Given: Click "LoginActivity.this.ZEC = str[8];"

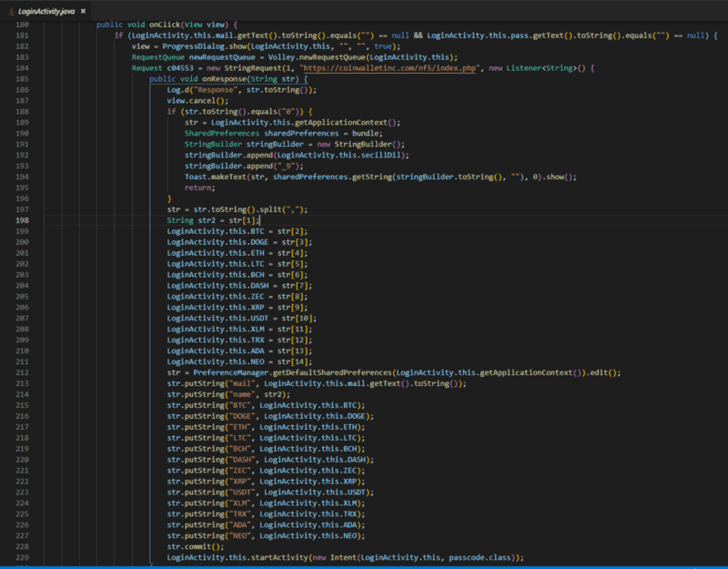Looking at the screenshot, I should coord(238,297).
